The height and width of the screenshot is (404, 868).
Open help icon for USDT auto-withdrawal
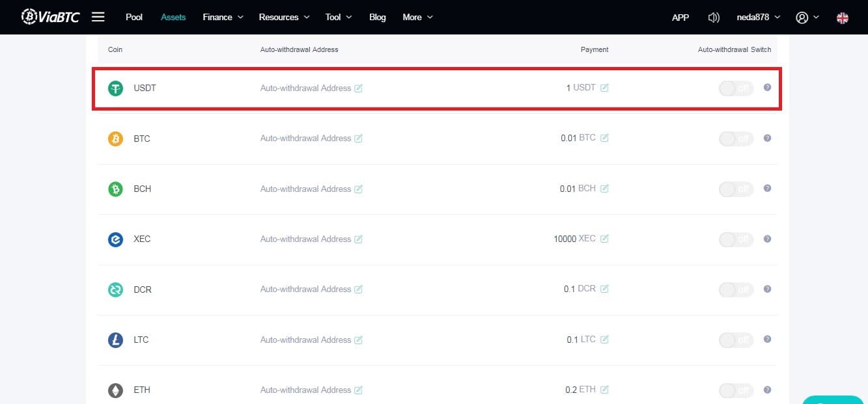767,87
